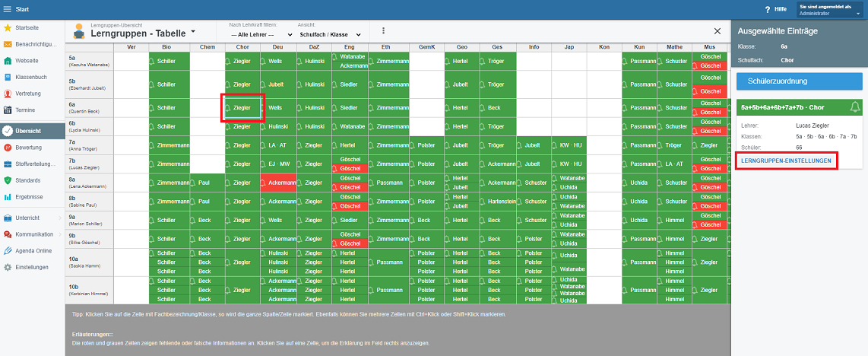Click the bell icon in the Chor group header
868x356 pixels.
(x=854, y=107)
